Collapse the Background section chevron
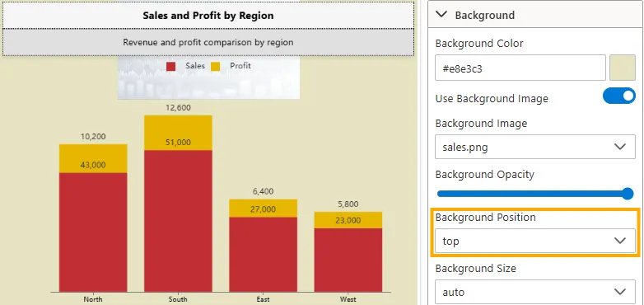This screenshot has width=644, height=305. (441, 14)
